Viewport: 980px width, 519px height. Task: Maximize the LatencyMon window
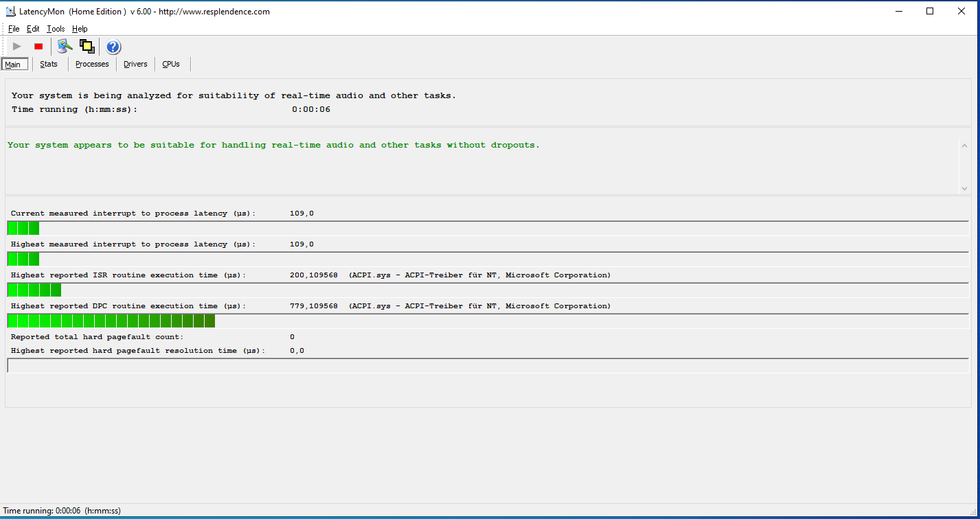[930, 11]
